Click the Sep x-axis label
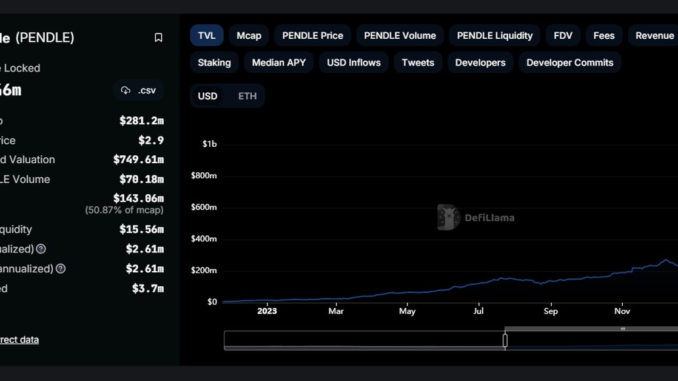 coord(551,311)
